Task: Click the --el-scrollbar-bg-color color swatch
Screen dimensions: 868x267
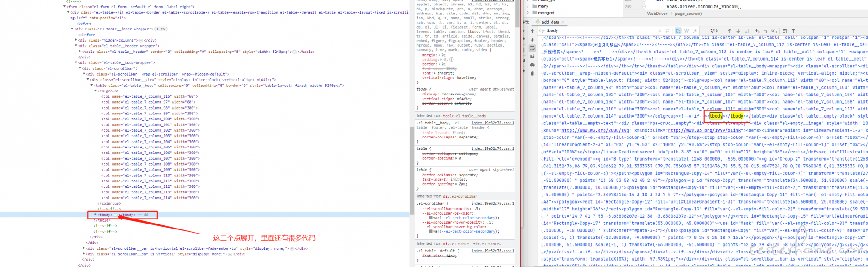Action: 431,218
